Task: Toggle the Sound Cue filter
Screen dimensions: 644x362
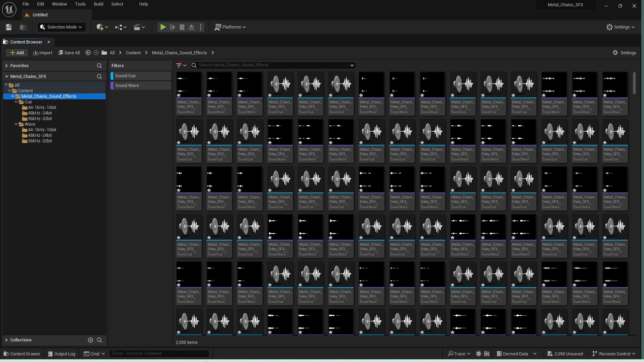Action: click(x=141, y=76)
